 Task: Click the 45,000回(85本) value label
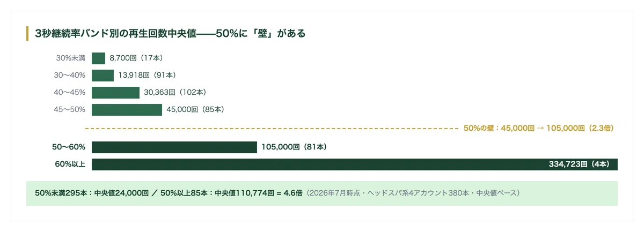tap(195, 109)
